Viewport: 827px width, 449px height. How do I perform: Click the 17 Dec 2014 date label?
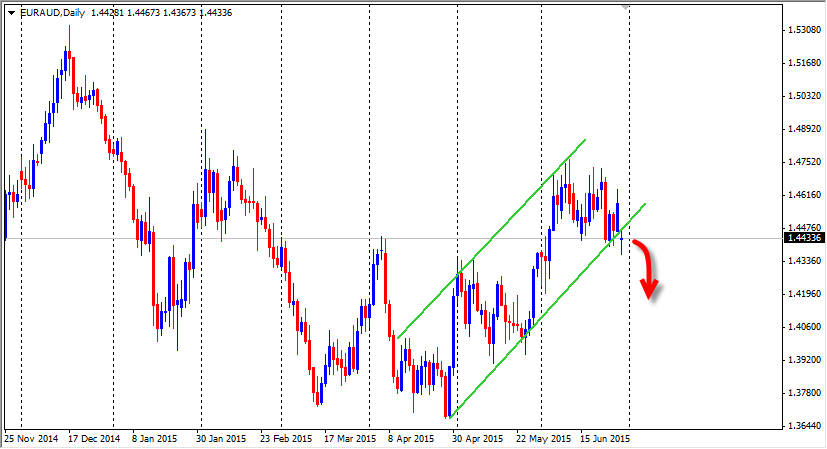[94, 438]
